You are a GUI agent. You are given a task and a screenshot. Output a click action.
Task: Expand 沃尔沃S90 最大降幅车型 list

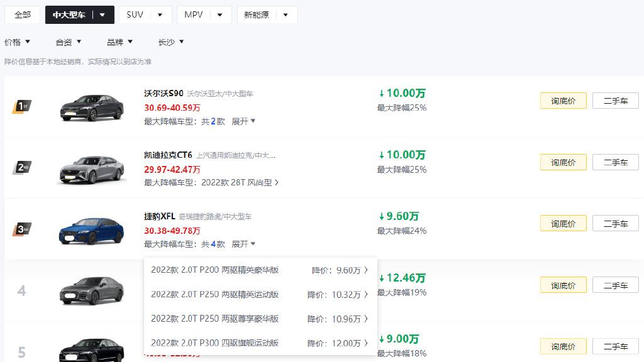pos(243,121)
